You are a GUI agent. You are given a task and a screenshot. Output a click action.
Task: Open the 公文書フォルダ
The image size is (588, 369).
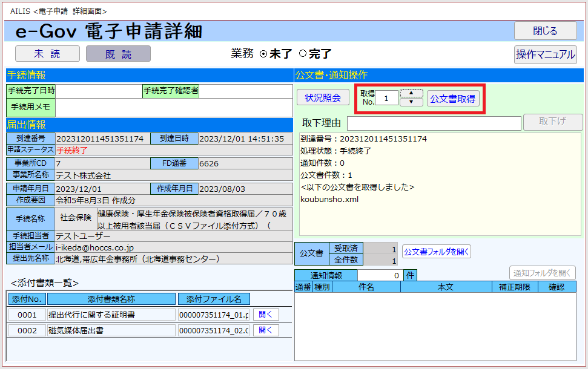436,251
